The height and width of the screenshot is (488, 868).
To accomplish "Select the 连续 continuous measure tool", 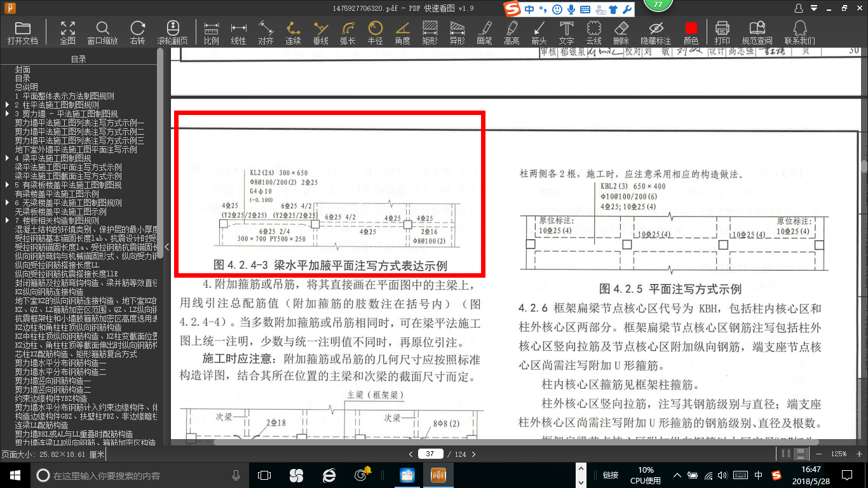I will 293,32.
